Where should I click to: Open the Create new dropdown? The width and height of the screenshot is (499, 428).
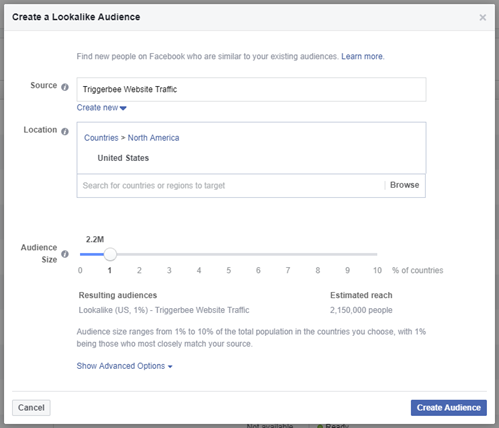point(101,108)
